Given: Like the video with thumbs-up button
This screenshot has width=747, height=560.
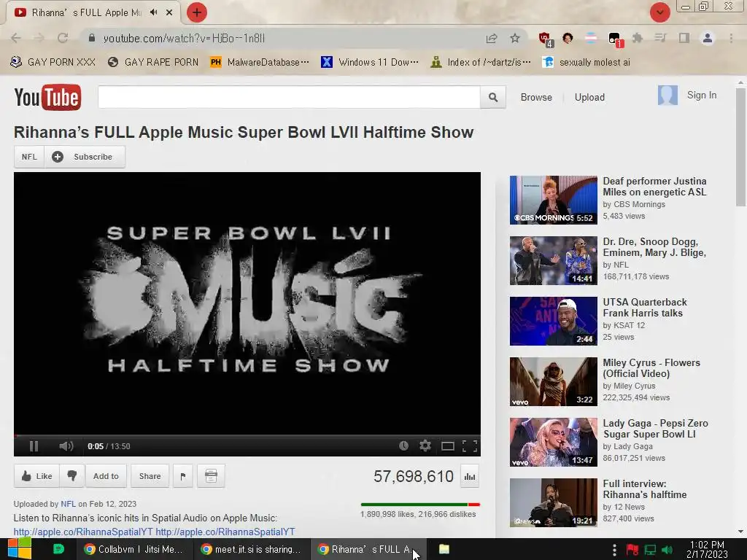Looking at the screenshot, I should (36, 475).
